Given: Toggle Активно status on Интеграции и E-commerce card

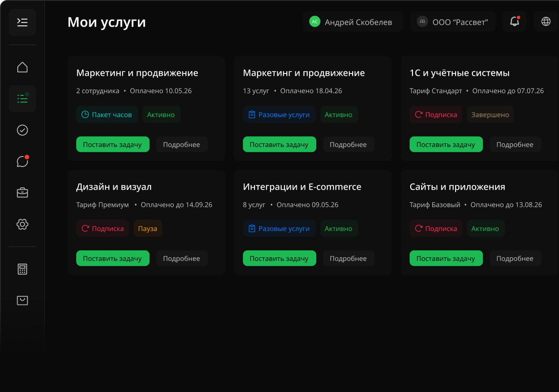Looking at the screenshot, I should (339, 228).
